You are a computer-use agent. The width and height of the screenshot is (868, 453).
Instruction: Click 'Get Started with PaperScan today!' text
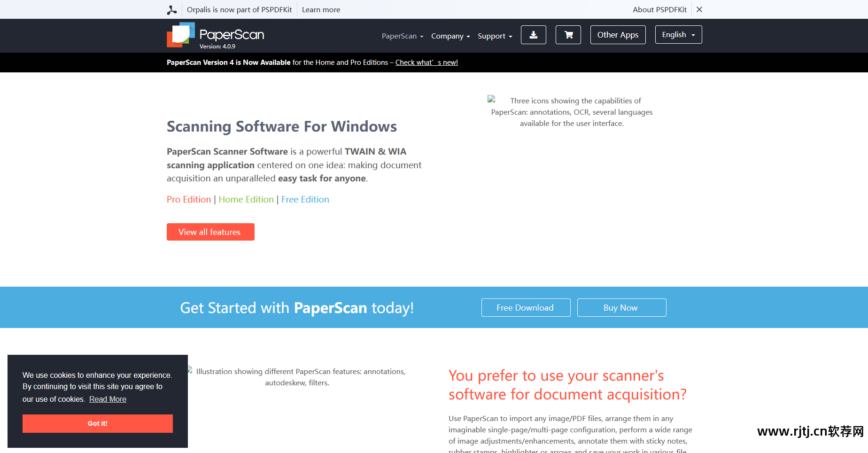297,308
